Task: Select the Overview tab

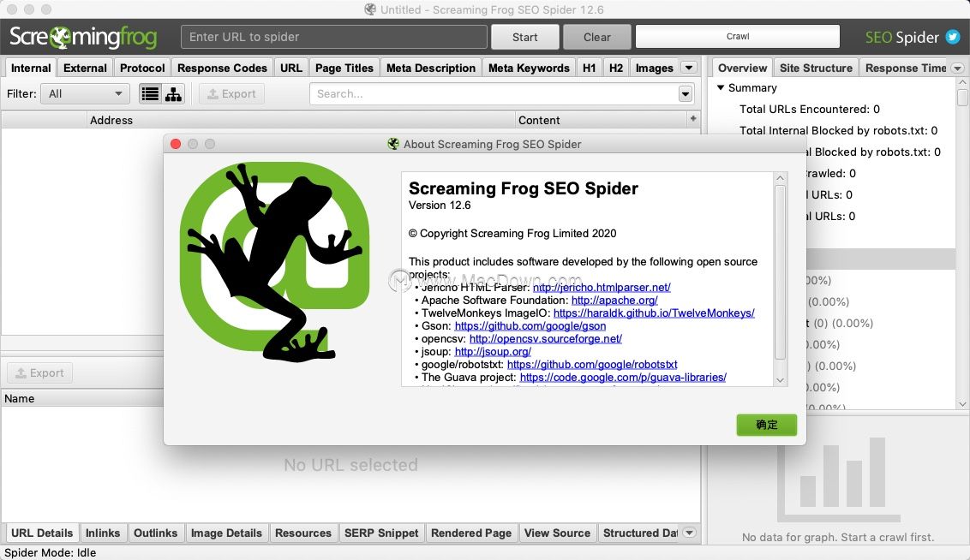Action: (742, 68)
